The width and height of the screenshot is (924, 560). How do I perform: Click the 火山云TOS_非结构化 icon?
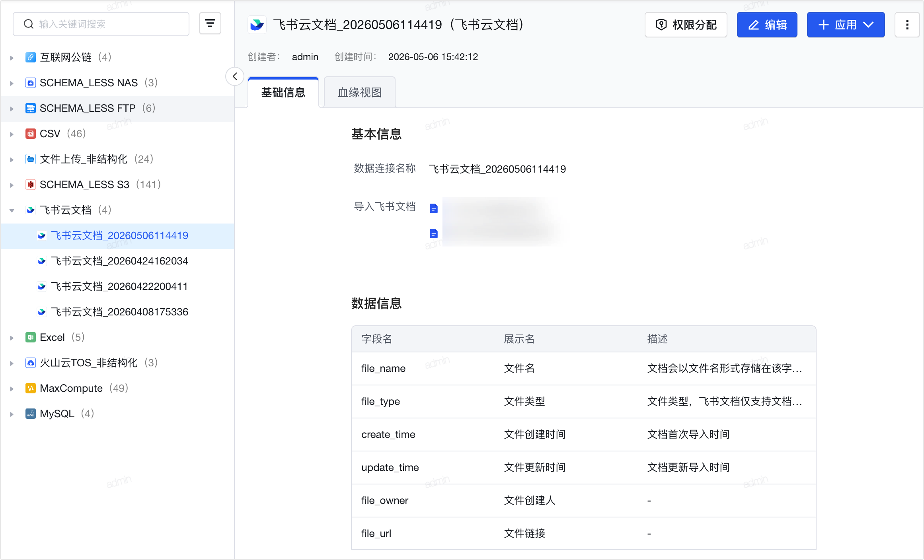[x=30, y=363]
